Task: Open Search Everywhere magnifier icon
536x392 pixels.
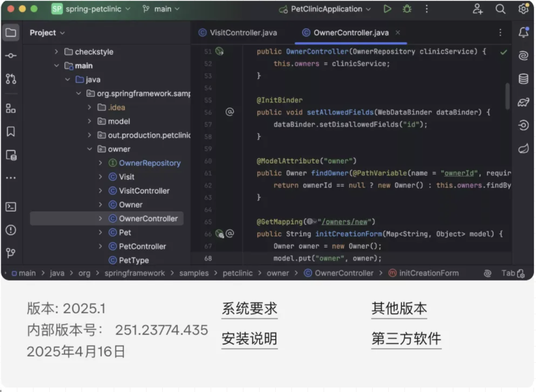Action: pyautogui.click(x=500, y=9)
